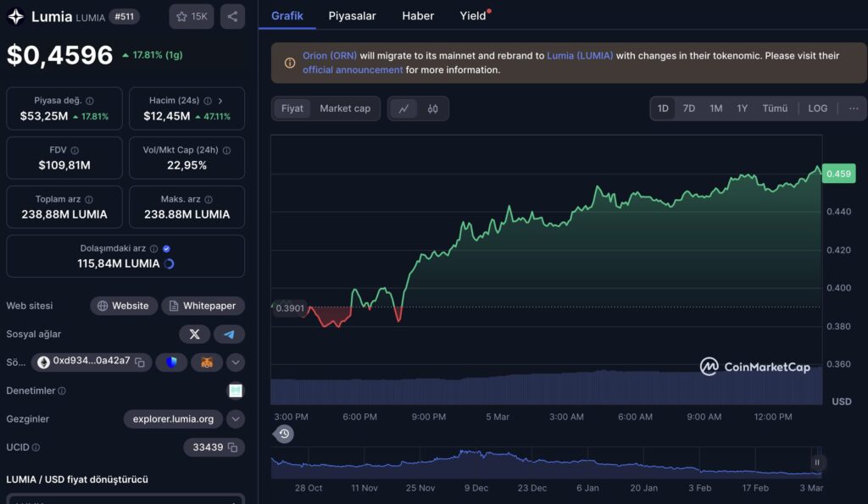
Task: Follow the Lumia (LUMIA) link in notice
Action: click(x=580, y=56)
